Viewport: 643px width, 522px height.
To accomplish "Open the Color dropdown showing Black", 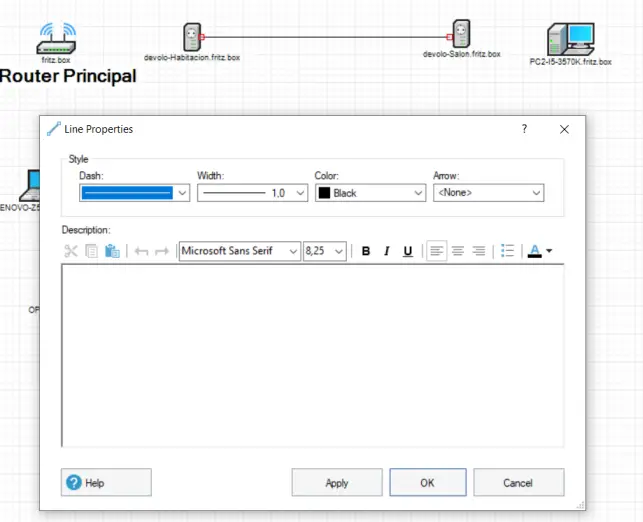I will [x=370, y=193].
